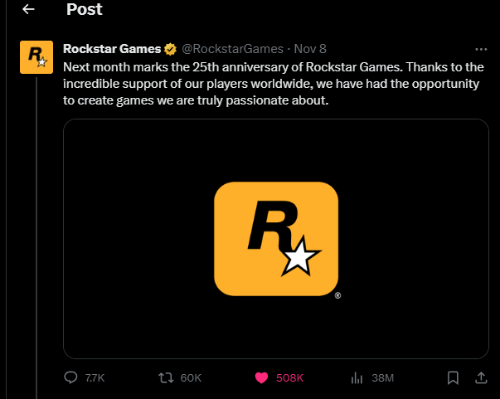Toggle the bookmark icon on post
This screenshot has width=500, height=399.
453,378
